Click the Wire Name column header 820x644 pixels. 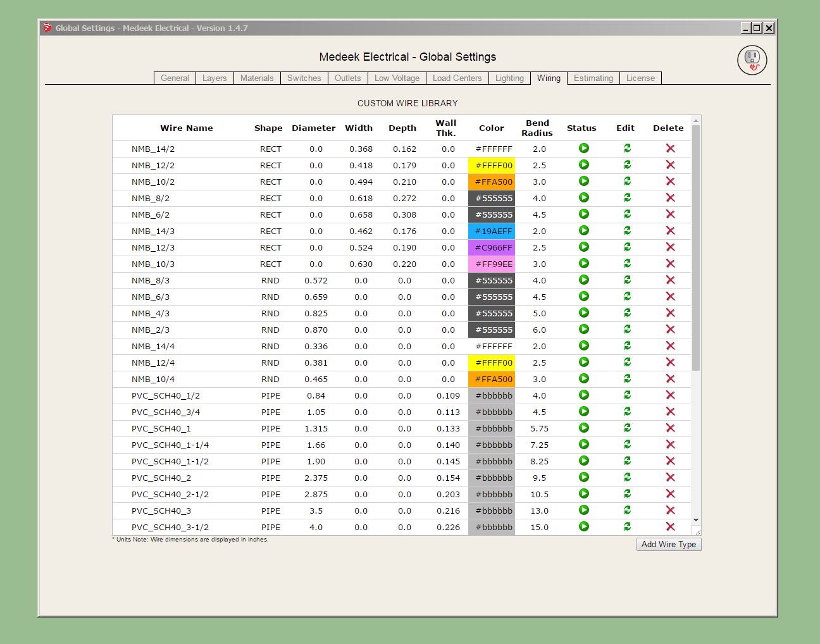point(186,128)
